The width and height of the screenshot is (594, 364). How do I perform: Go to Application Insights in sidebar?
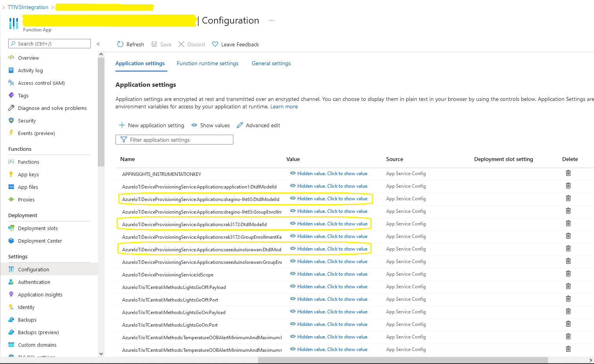pos(40,295)
